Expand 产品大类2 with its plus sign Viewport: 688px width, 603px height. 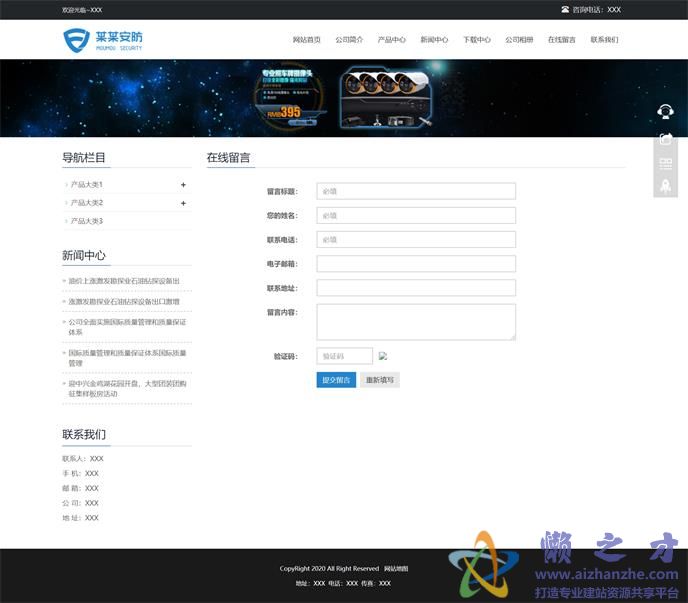coord(183,203)
